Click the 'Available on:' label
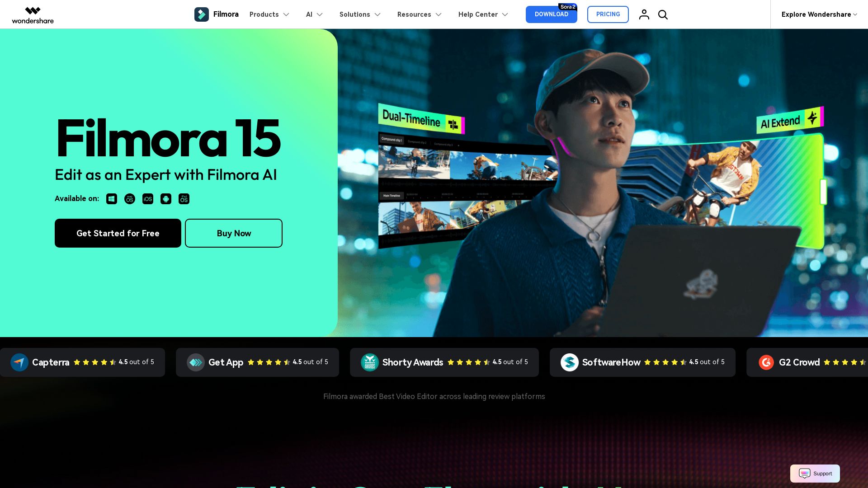Screen dimensions: 868x488 click(77, 198)
